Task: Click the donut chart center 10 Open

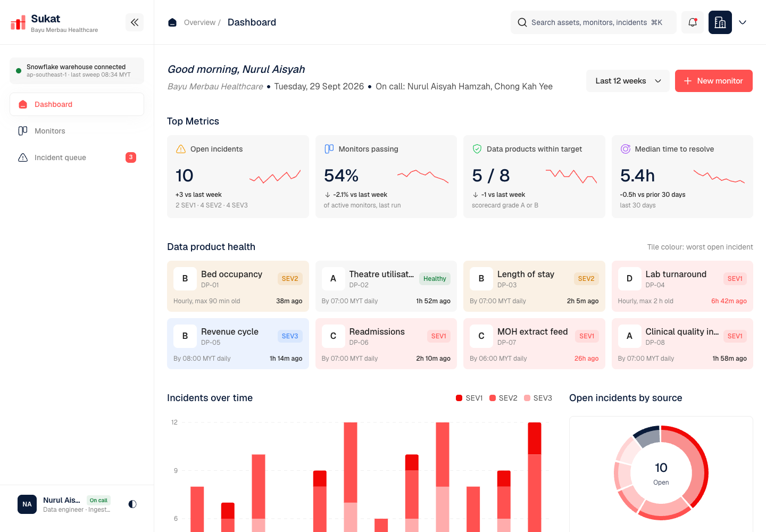Action: 661,473
